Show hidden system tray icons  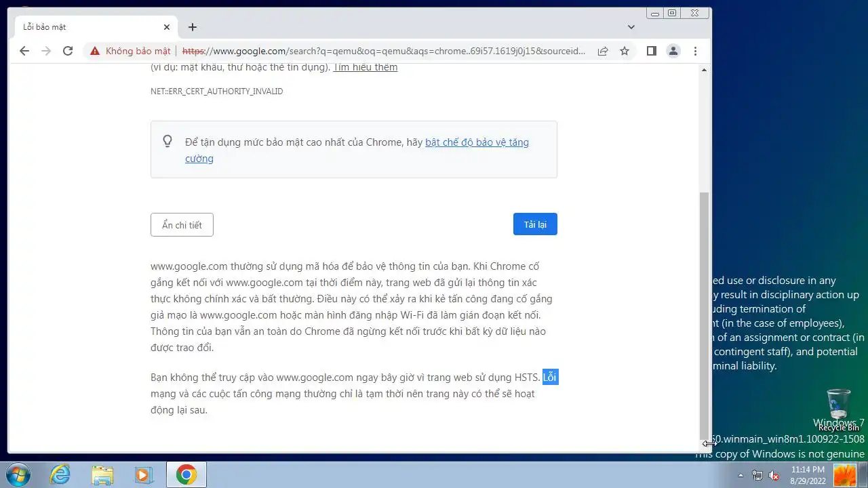tap(741, 475)
